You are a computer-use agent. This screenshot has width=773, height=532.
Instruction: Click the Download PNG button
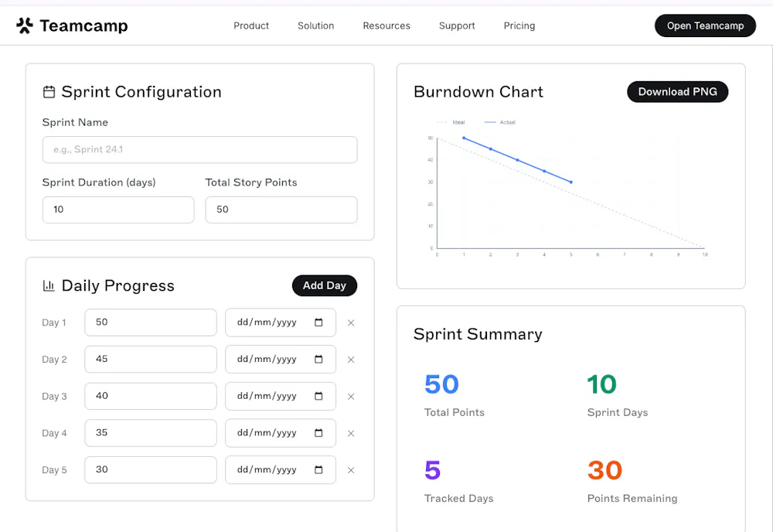pos(677,91)
